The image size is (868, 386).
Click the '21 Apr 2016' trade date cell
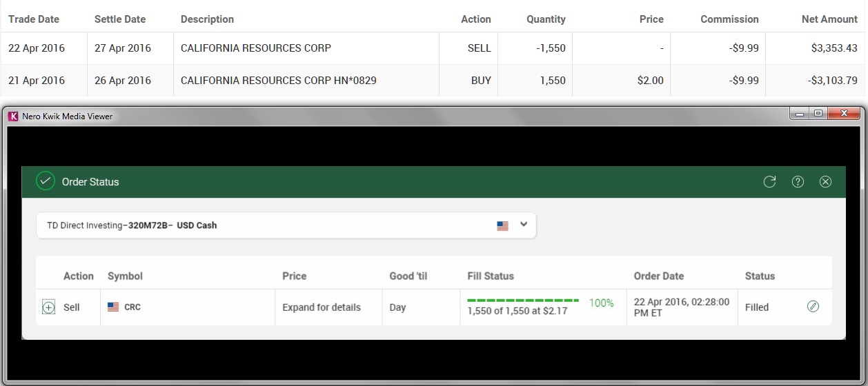pyautogui.click(x=37, y=81)
